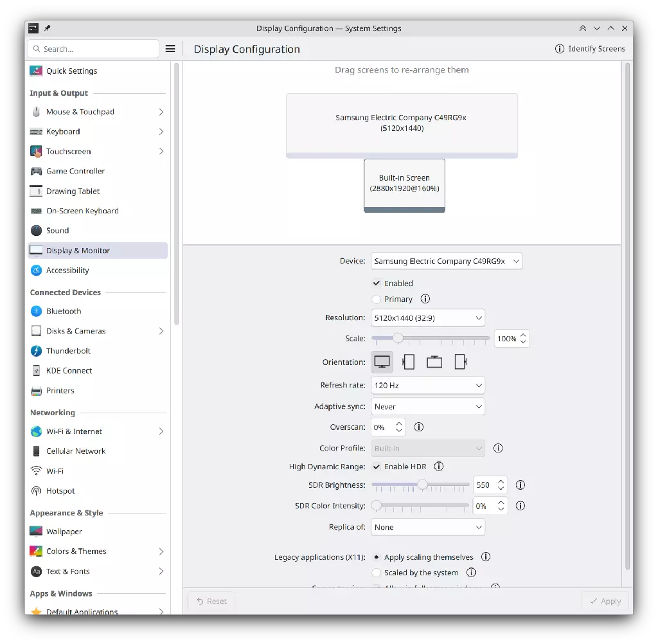Click info icon for Scaled by the system
The height and width of the screenshot is (644, 658).
(x=471, y=573)
